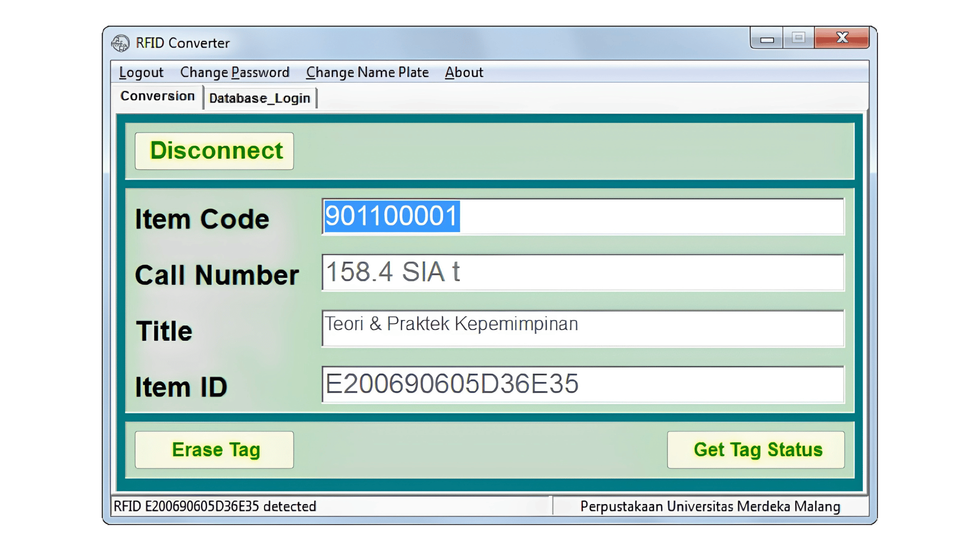The width and height of the screenshot is (980, 551).
Task: Switch to the Database_Login tab
Action: pyautogui.click(x=260, y=98)
